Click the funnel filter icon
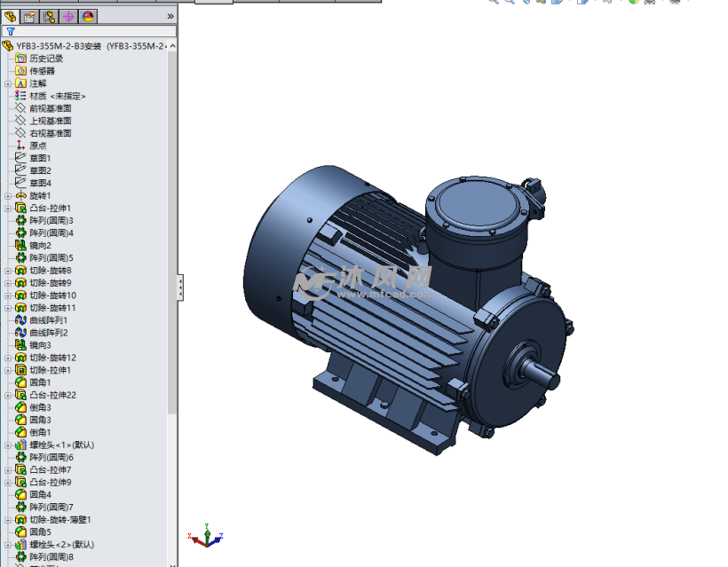The width and height of the screenshot is (728, 567). (x=11, y=31)
